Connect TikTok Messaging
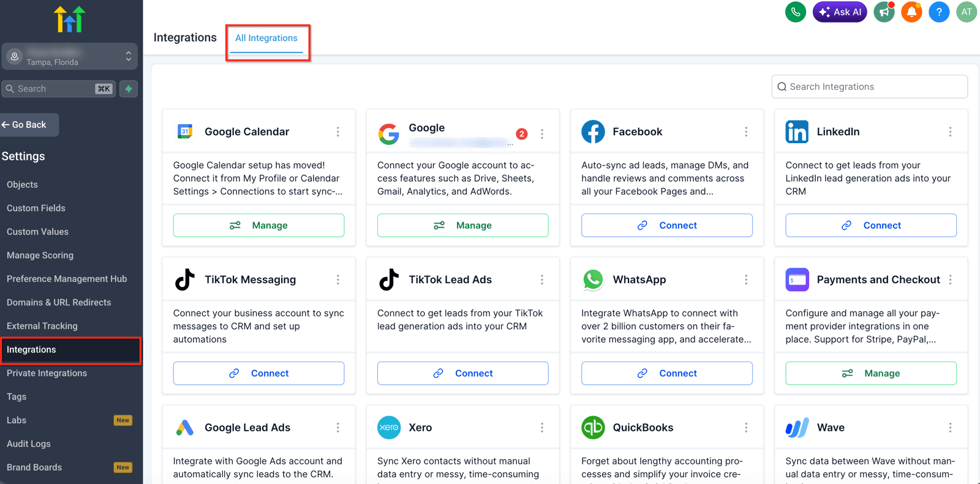Screen dimensions: 980x484 click(258, 373)
